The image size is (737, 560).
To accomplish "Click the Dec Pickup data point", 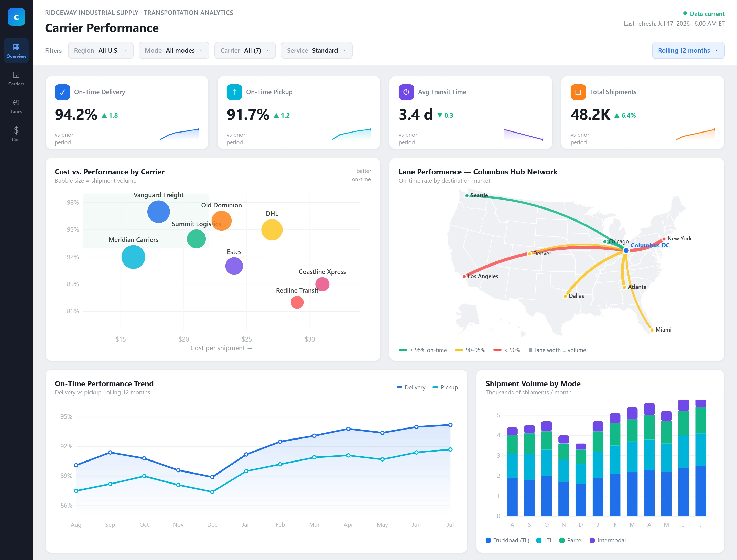I will tap(212, 492).
